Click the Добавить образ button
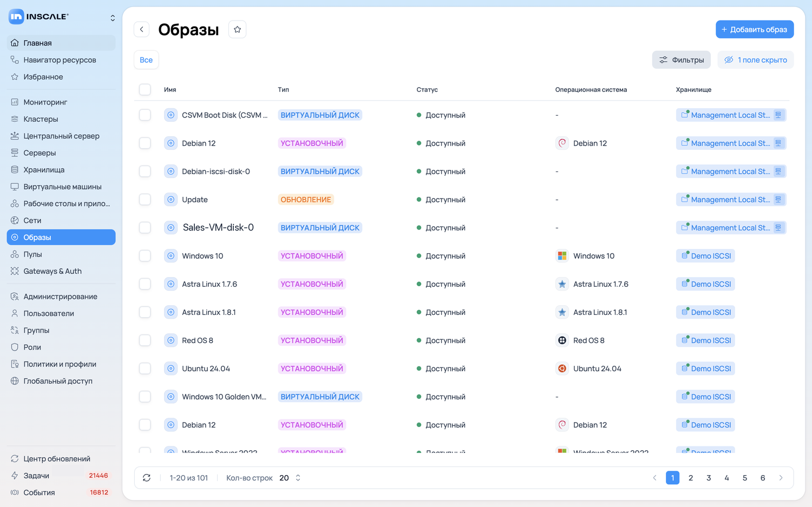The image size is (812, 507). tap(755, 29)
